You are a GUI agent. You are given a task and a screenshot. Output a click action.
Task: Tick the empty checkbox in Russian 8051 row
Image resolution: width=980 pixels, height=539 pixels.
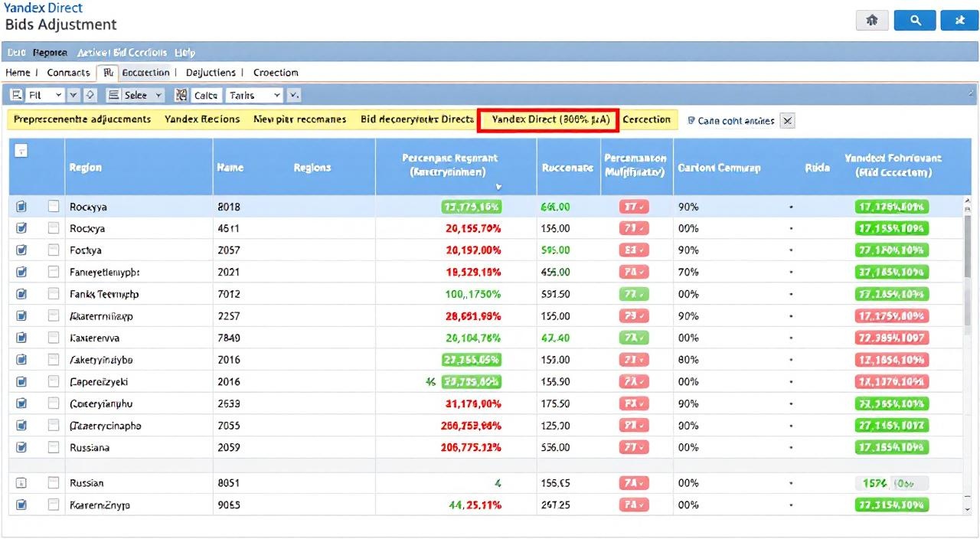click(x=54, y=483)
